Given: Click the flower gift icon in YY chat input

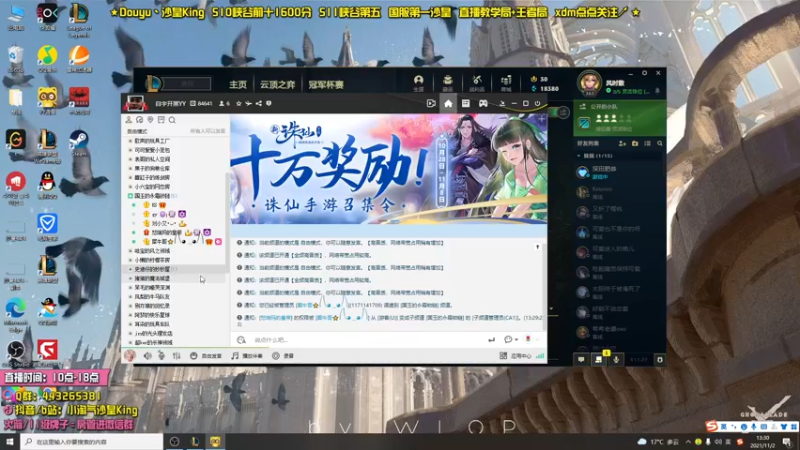Looking at the screenshot, I should click(x=528, y=339).
